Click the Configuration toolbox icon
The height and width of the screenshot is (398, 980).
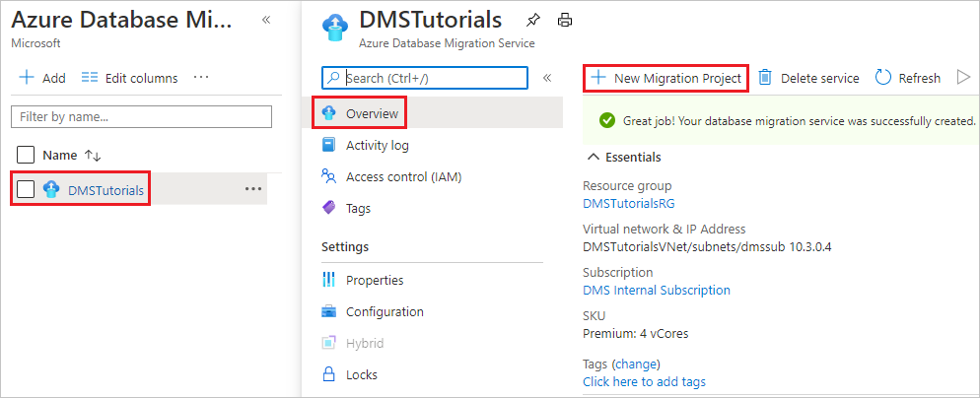tap(328, 311)
